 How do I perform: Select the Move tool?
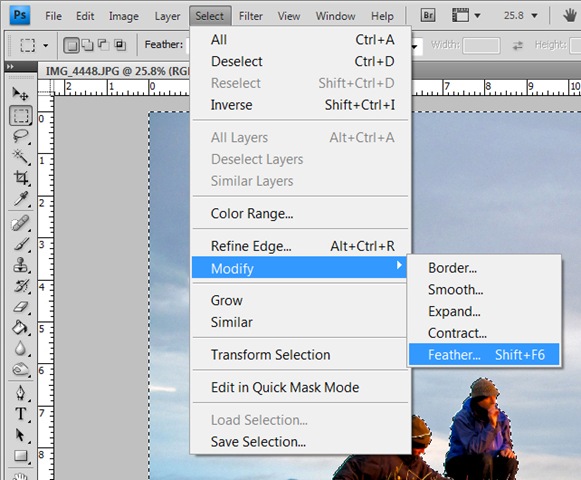(x=20, y=94)
